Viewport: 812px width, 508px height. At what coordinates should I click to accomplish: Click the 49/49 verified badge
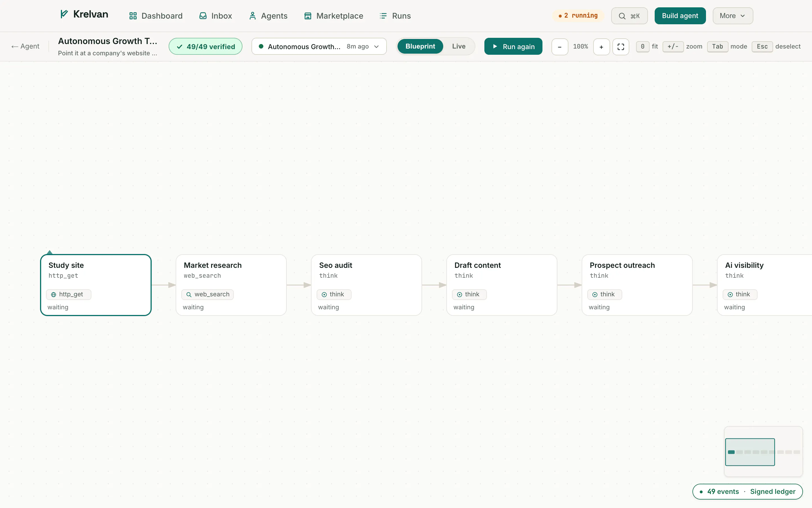point(205,46)
